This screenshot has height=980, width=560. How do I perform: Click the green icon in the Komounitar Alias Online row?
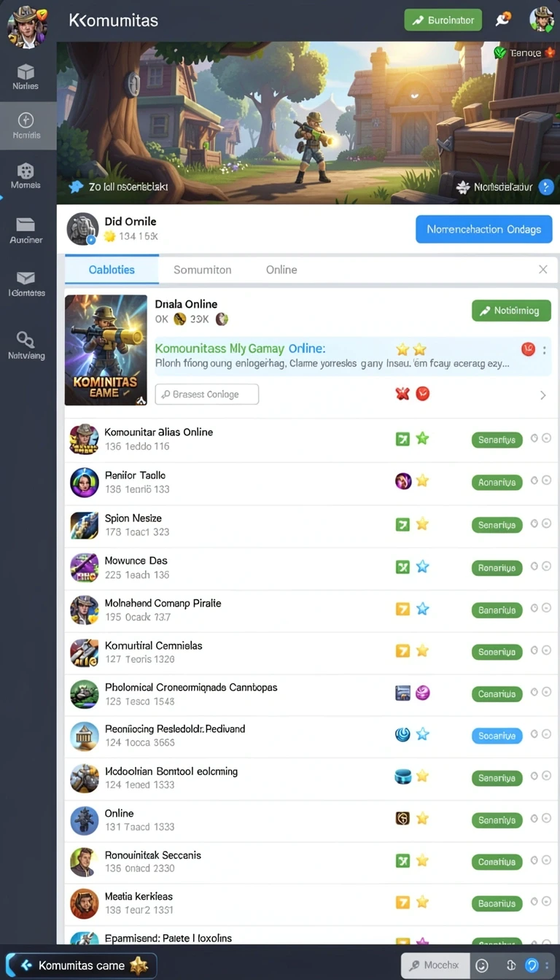(x=402, y=438)
